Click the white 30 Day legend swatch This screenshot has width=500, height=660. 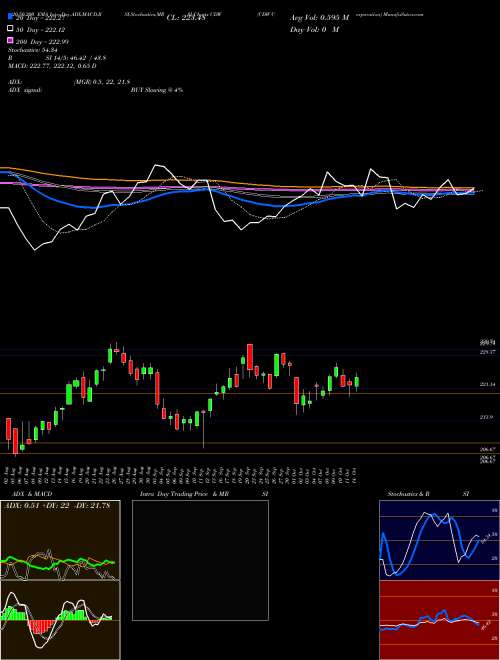pos(11,29)
